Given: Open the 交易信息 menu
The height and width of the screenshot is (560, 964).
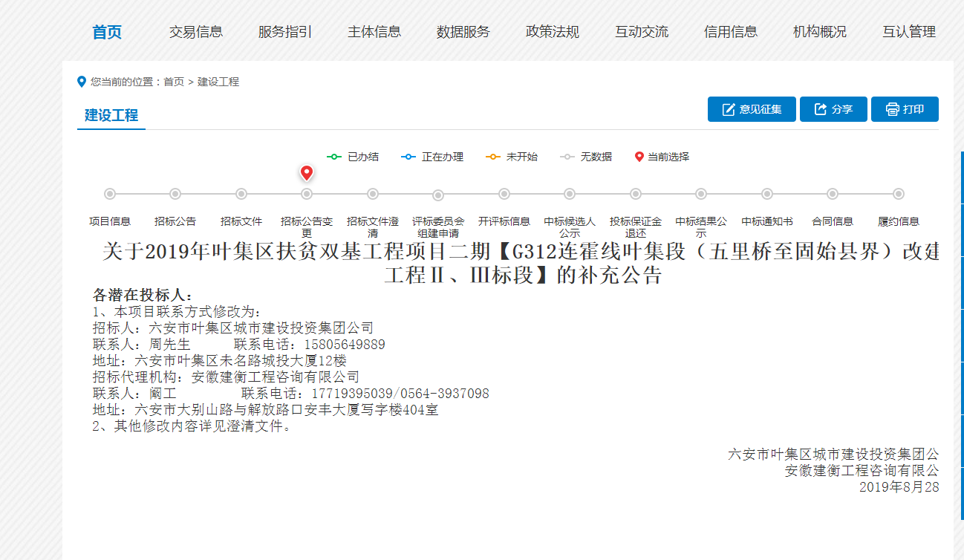Looking at the screenshot, I should pyautogui.click(x=196, y=32).
